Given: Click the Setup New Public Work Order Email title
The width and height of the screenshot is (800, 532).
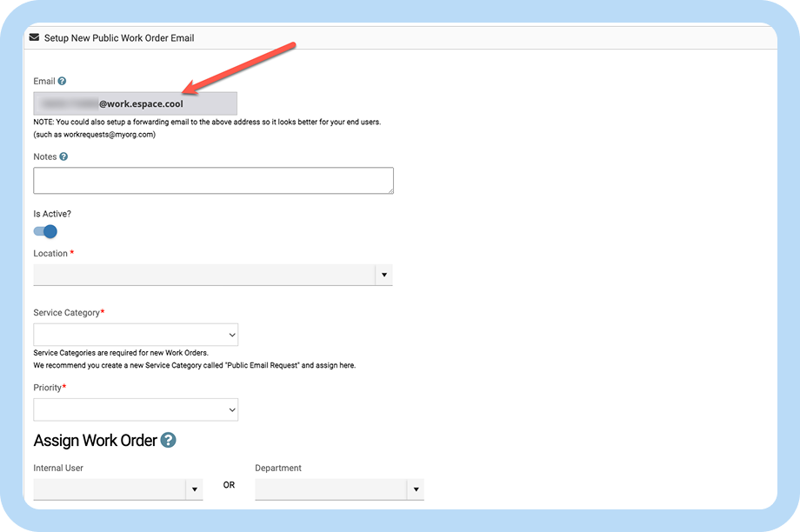Looking at the screenshot, I should pyautogui.click(x=119, y=38).
